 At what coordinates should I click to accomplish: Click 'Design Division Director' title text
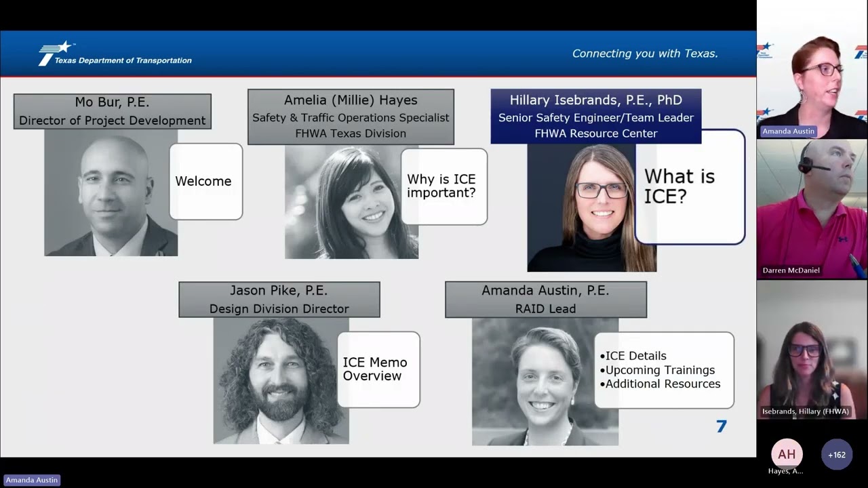click(279, 309)
